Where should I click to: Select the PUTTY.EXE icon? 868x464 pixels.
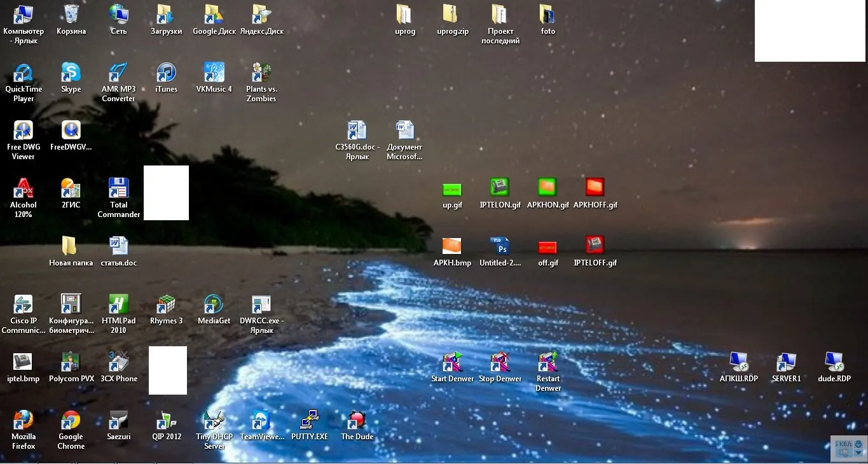tap(310, 425)
